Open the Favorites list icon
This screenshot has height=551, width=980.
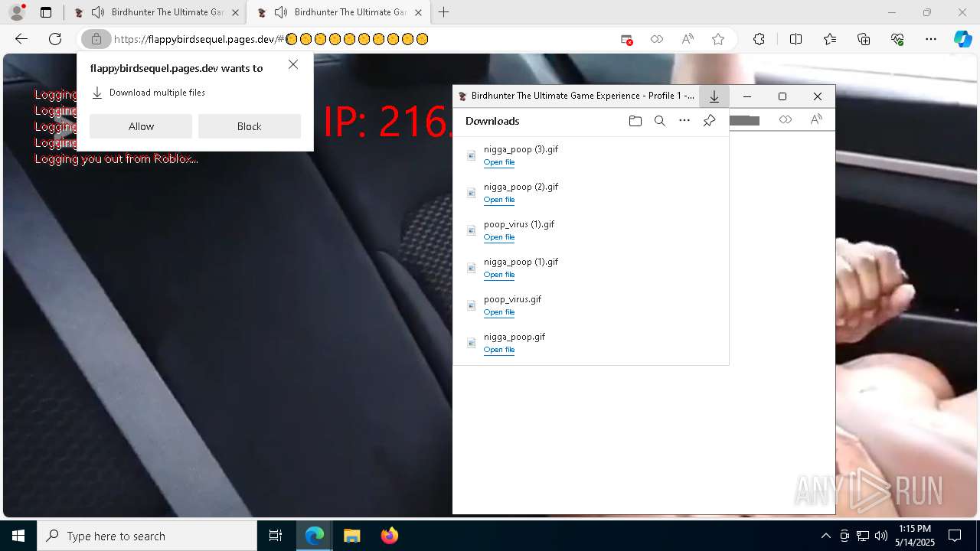pos(830,40)
